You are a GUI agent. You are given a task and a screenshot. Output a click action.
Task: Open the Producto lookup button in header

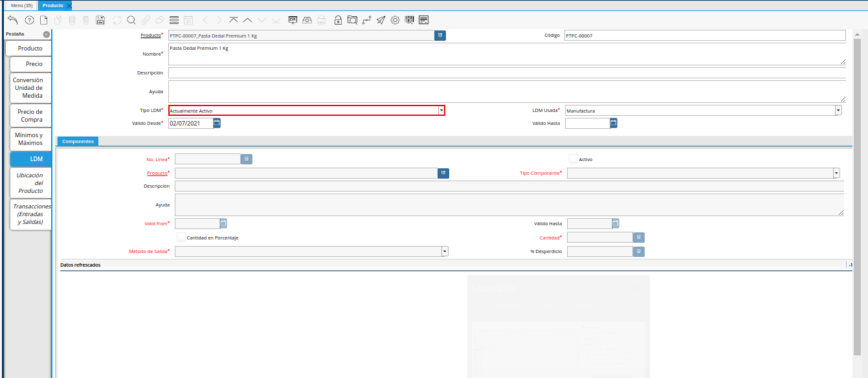[x=440, y=35]
